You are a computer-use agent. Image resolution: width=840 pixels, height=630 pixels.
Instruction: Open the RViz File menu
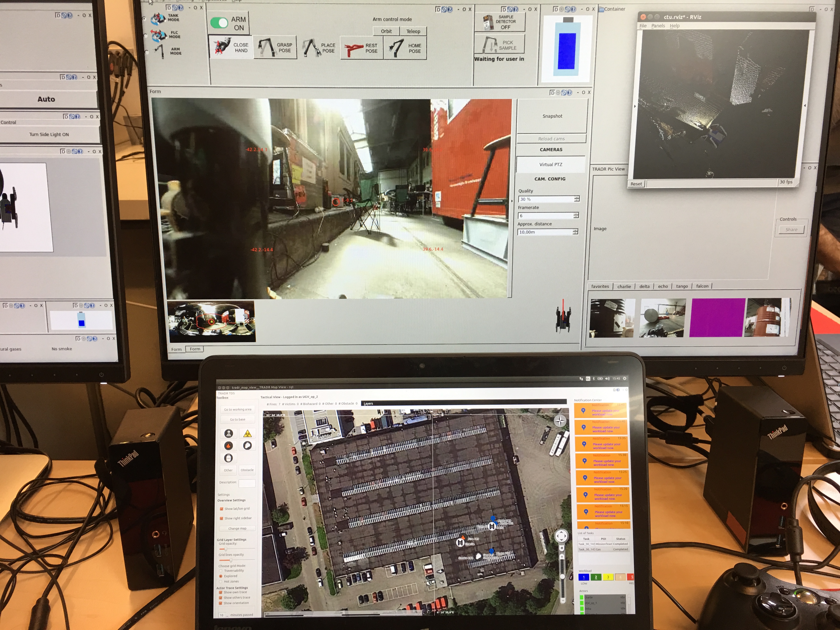[643, 26]
